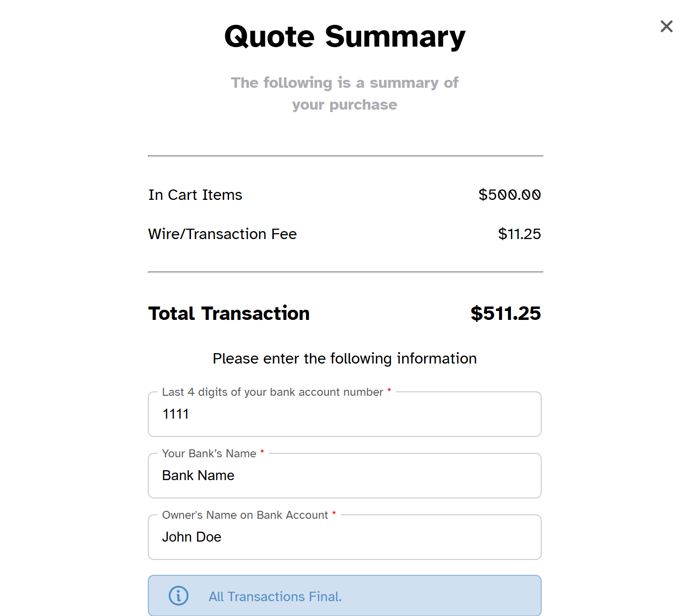
Task: Click the John Doe text in owner field
Action: coord(191,537)
